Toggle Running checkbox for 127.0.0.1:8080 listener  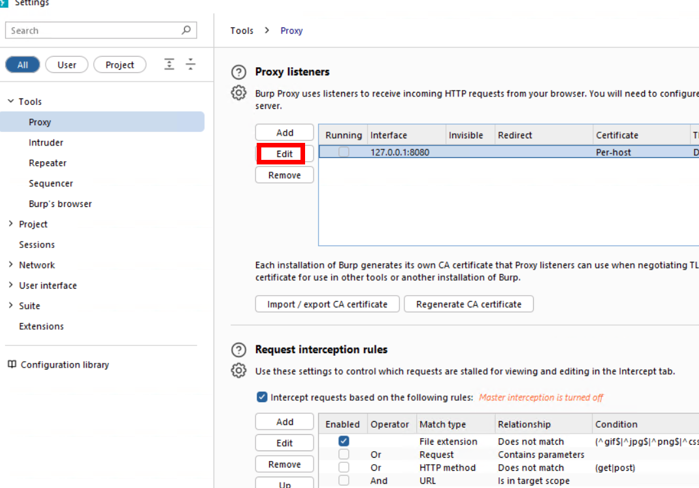pos(344,152)
